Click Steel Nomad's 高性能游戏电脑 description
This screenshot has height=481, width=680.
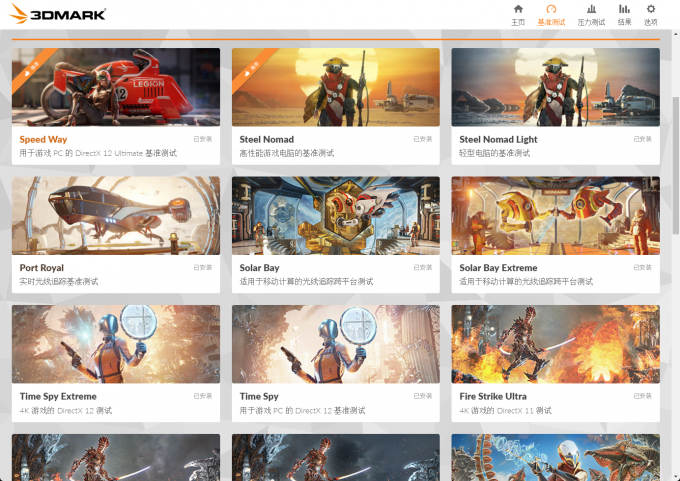[x=287, y=153]
